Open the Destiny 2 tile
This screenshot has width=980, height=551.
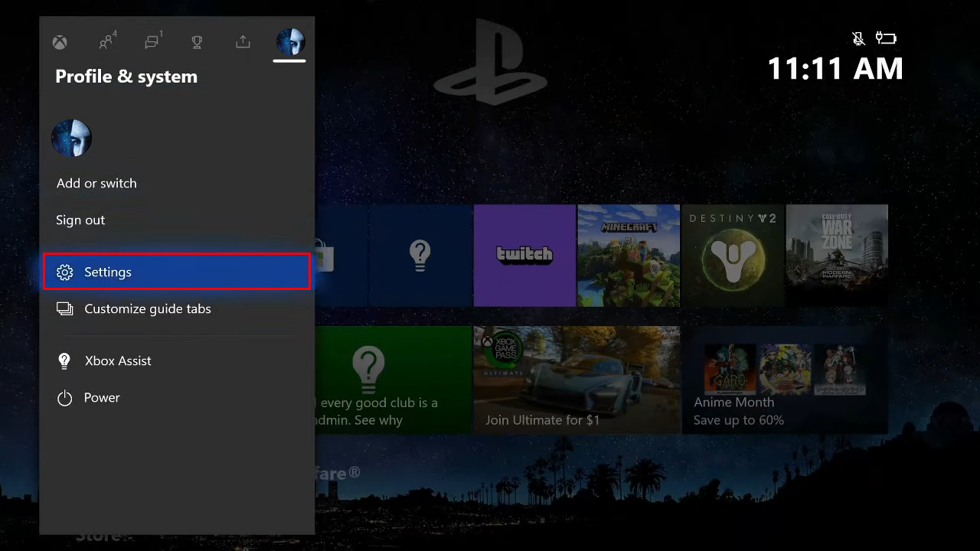pos(733,256)
